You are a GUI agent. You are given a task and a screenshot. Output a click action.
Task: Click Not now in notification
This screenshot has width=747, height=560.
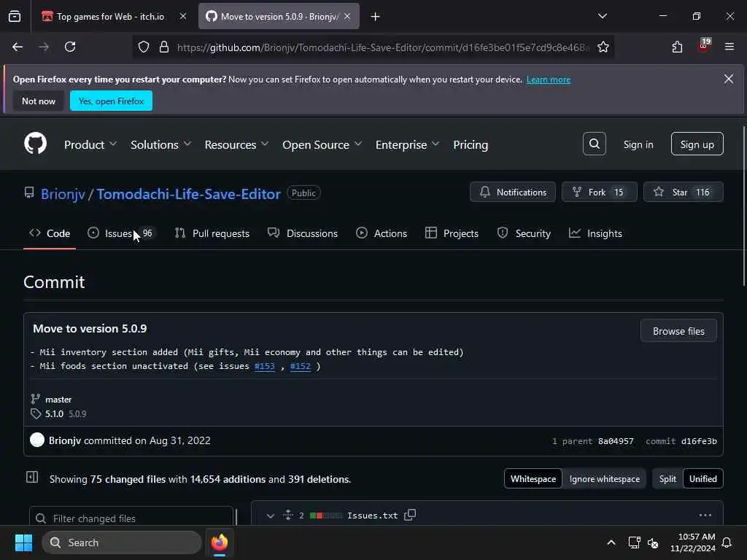pos(39,101)
